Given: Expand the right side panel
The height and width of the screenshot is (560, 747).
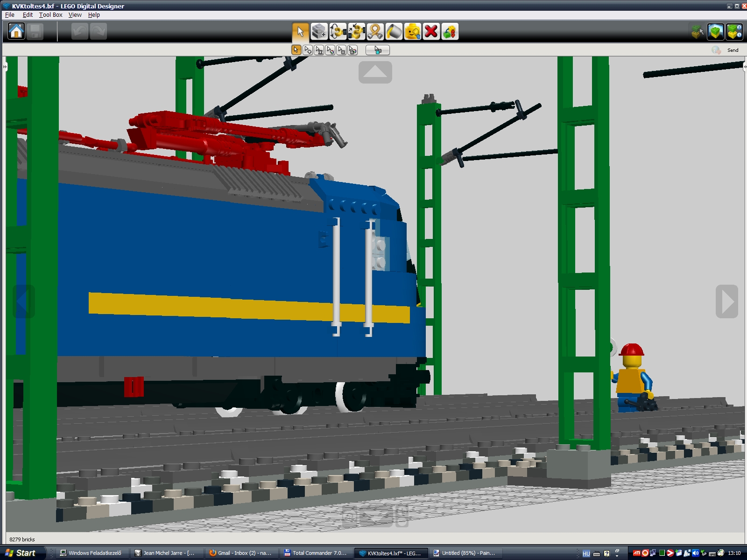Looking at the screenshot, I should tap(745, 67).
